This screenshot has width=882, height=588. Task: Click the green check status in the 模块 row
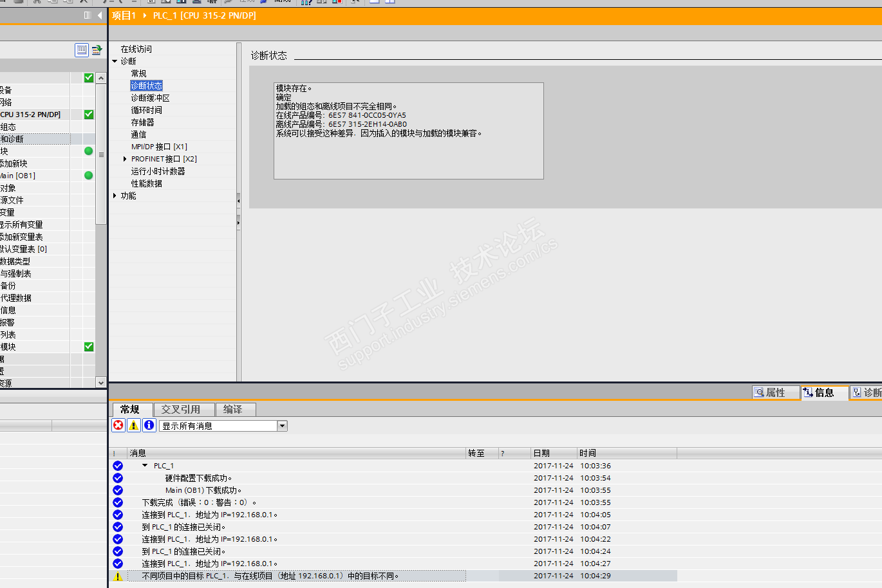89,347
